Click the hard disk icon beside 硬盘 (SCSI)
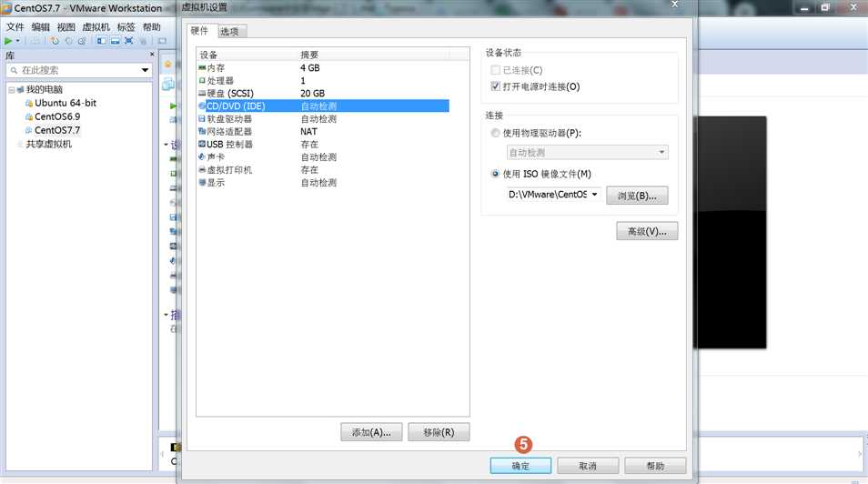 click(x=202, y=93)
